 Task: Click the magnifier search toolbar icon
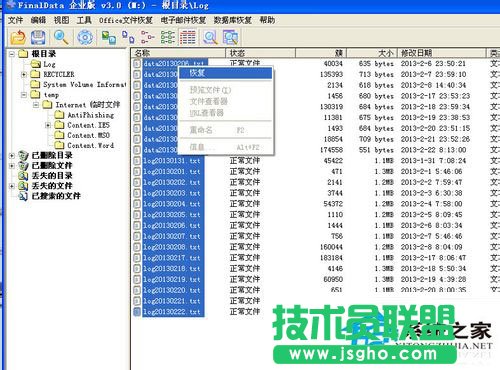[x=61, y=37]
